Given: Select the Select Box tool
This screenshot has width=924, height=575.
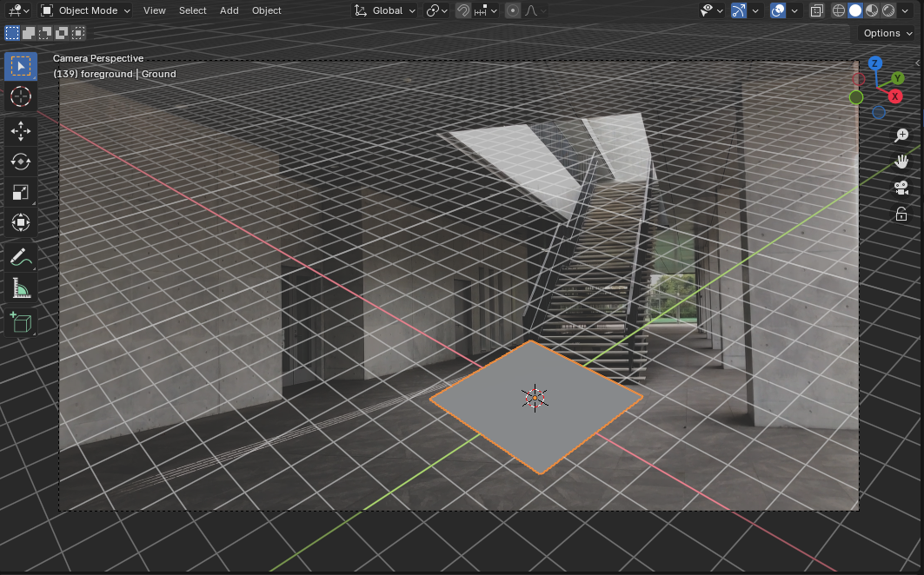Looking at the screenshot, I should click(21, 66).
